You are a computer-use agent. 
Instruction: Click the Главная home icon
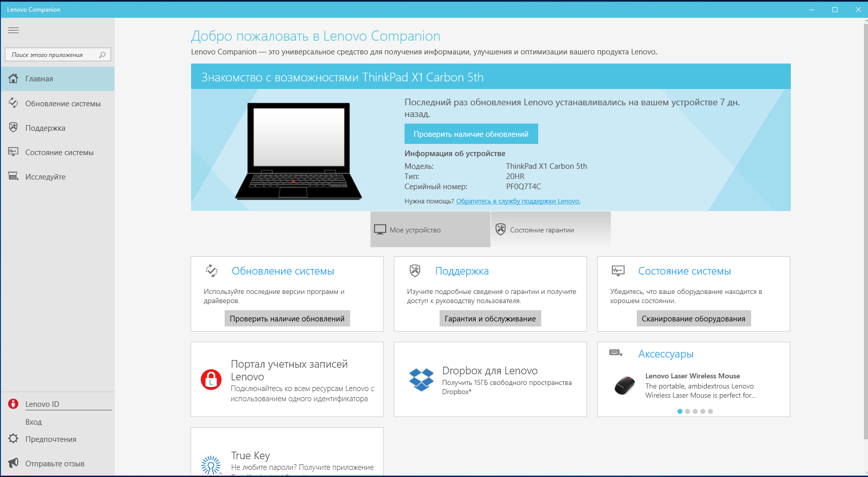point(14,79)
